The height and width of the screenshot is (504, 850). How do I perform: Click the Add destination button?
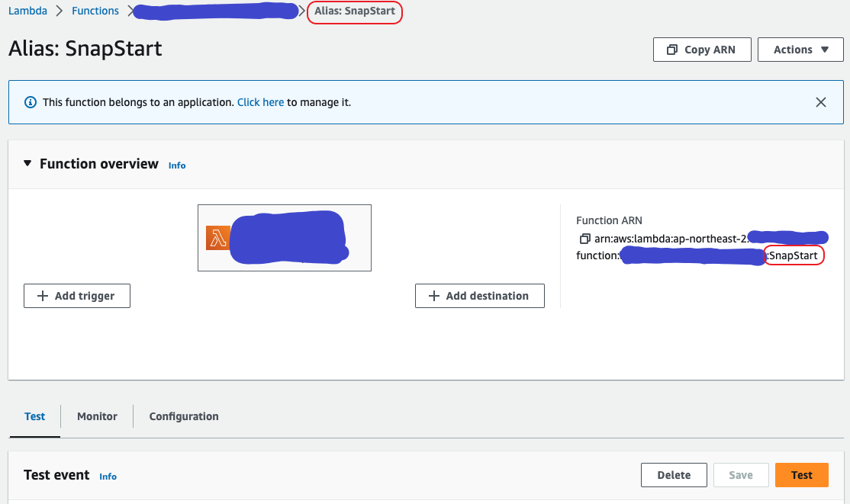tap(479, 296)
